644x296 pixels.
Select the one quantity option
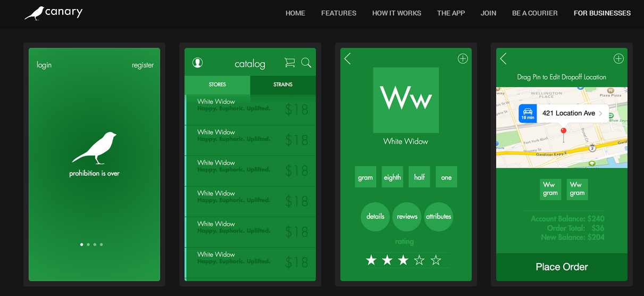point(446,177)
